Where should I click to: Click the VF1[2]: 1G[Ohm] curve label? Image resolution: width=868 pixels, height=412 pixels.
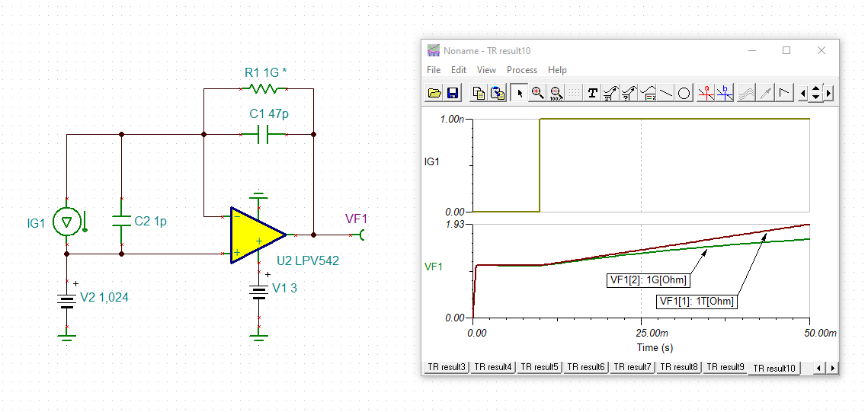pyautogui.click(x=648, y=280)
